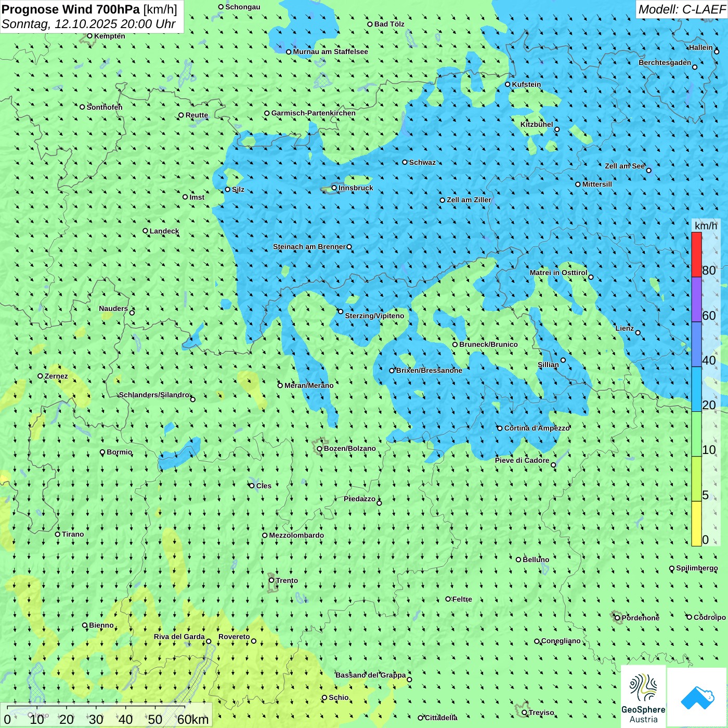Click the Innsbruck city marker
Viewport: 728px width, 728px height.
[x=334, y=188]
